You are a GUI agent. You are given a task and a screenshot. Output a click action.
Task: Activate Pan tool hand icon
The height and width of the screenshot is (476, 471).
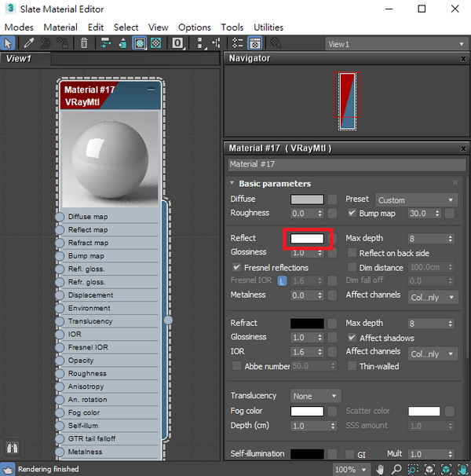[x=380, y=469]
